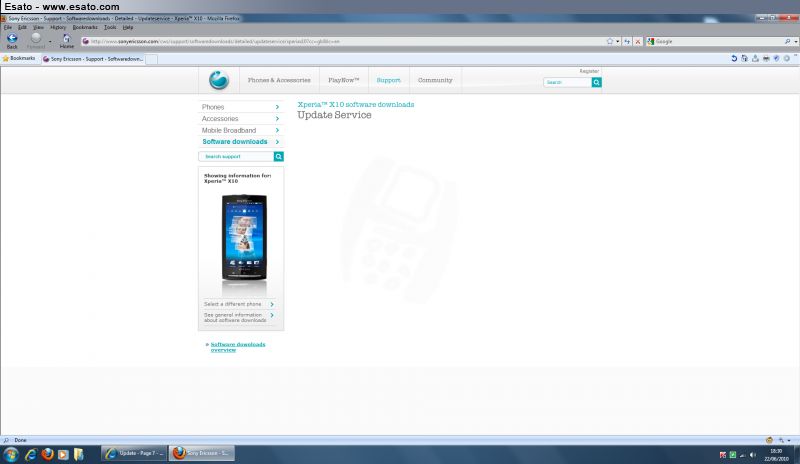800x464 pixels.
Task: Click the bookmarks star icon in toolbar
Action: [6, 59]
